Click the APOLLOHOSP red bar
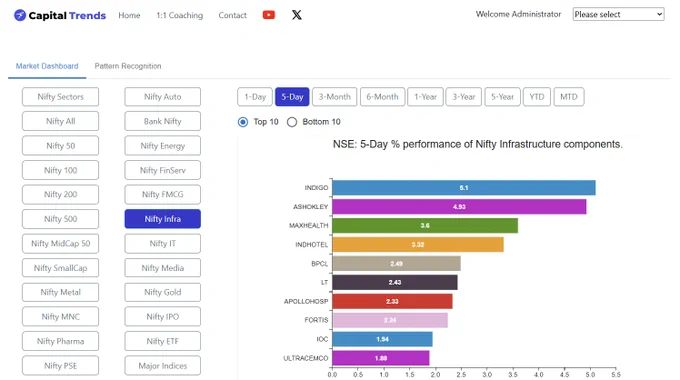680x380 pixels. (x=392, y=301)
